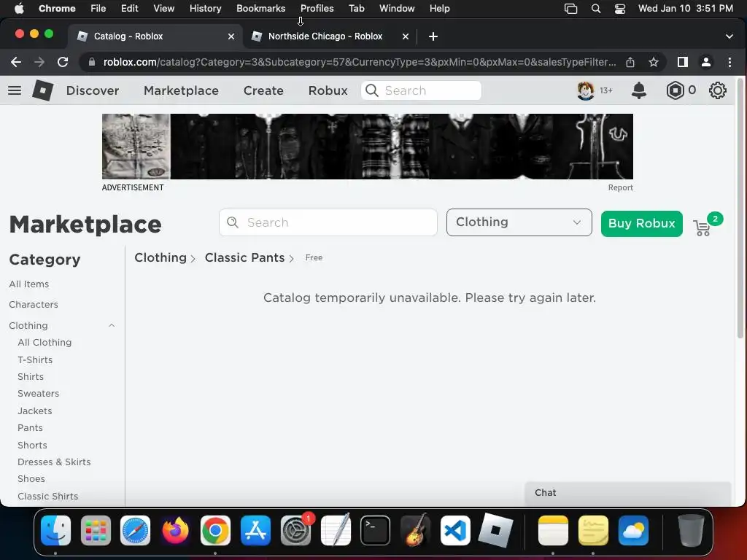
Task: Launch Roblox Studio from the Dock
Action: click(x=495, y=531)
